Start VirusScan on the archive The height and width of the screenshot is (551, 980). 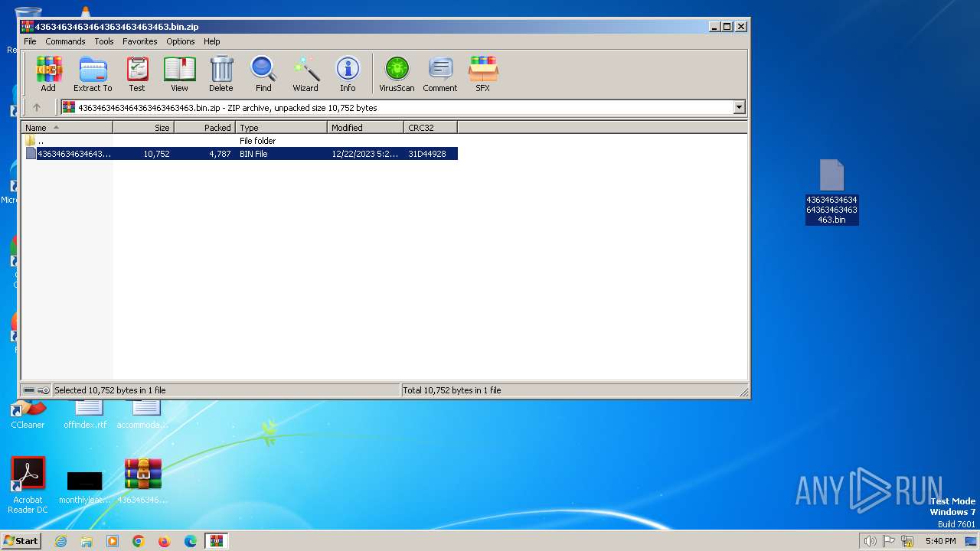(x=397, y=74)
